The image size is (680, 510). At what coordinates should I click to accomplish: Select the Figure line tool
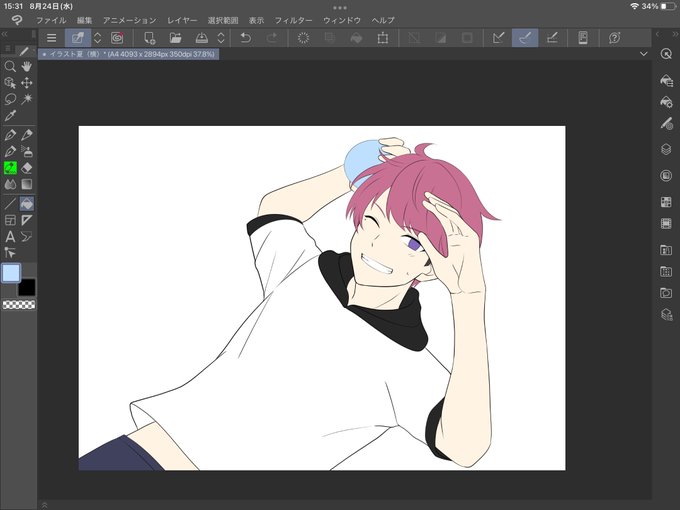coord(10,203)
